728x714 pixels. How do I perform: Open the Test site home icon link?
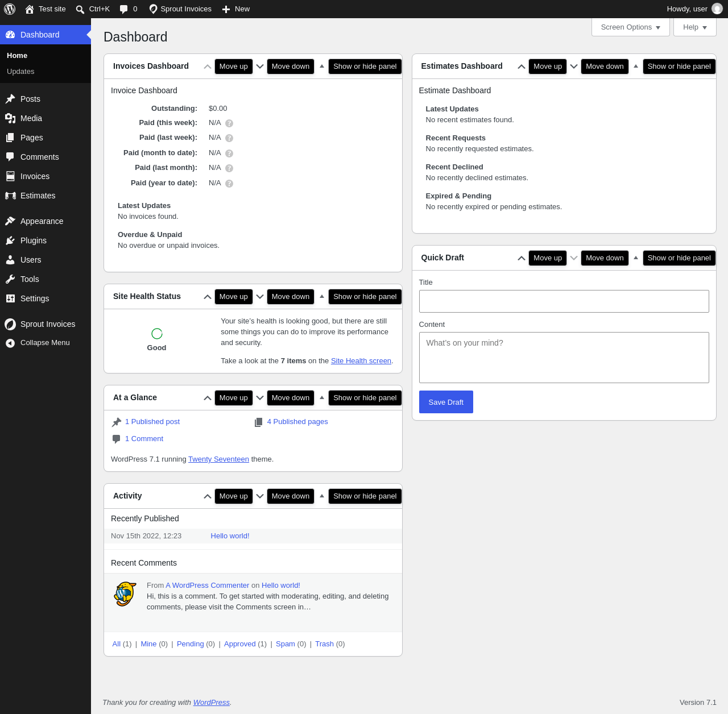tap(30, 9)
